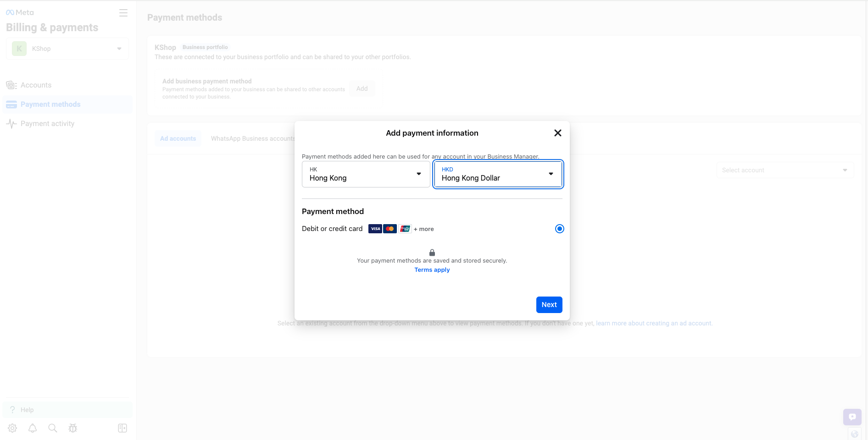This screenshot has height=440, width=868.
Task: Toggle the hamburger menu in sidebar
Action: [x=123, y=13]
